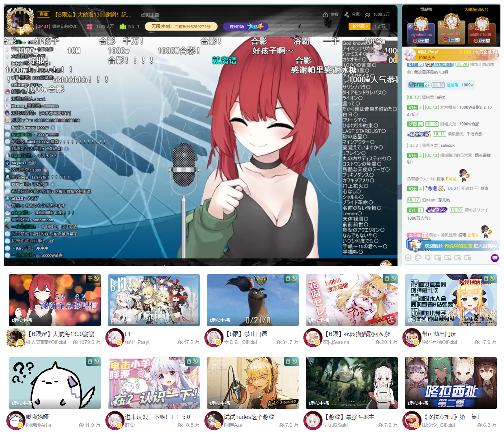Open the streamer avatar at top left

[20, 21]
